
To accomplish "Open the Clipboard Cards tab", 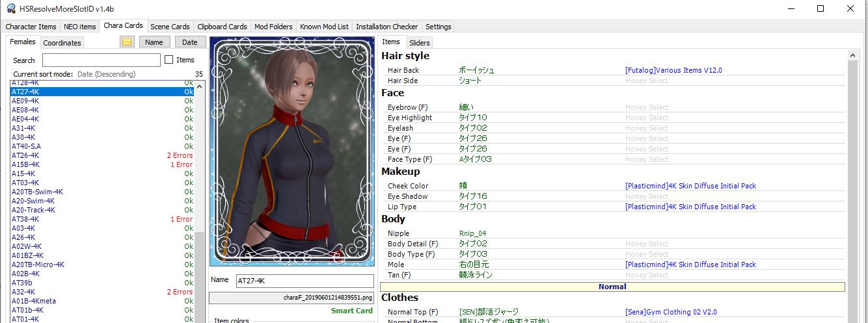I will point(222,27).
